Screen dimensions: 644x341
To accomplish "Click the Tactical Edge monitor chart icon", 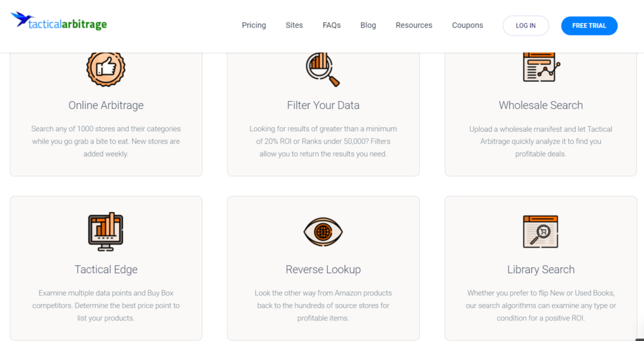I will (106, 232).
